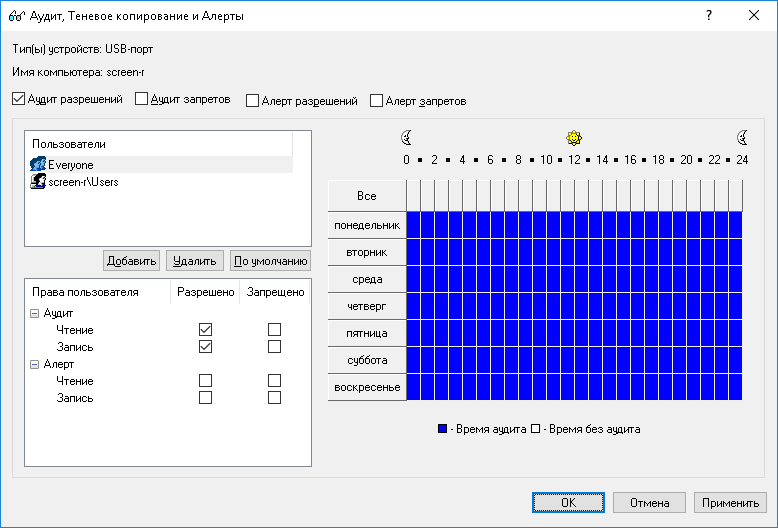Screen dimensions: 778x528
Task: Click the Применить button
Action: coord(732,502)
